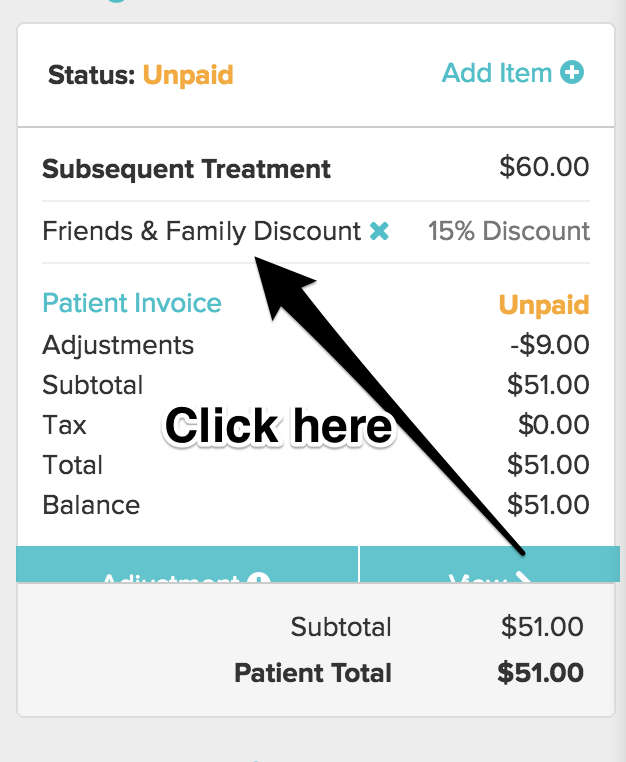Click the Add Item plus icon
This screenshot has width=626, height=762.
[572, 73]
